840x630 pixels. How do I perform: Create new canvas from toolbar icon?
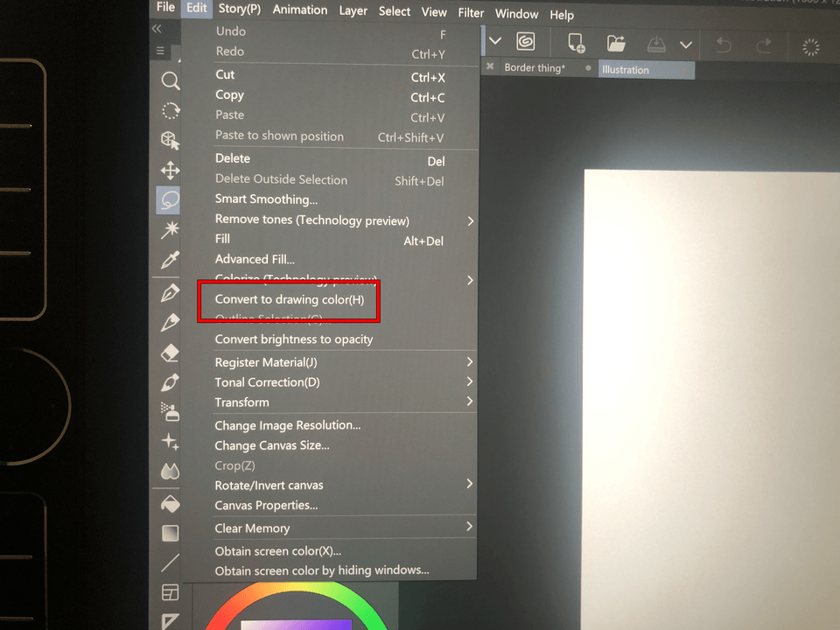(576, 43)
